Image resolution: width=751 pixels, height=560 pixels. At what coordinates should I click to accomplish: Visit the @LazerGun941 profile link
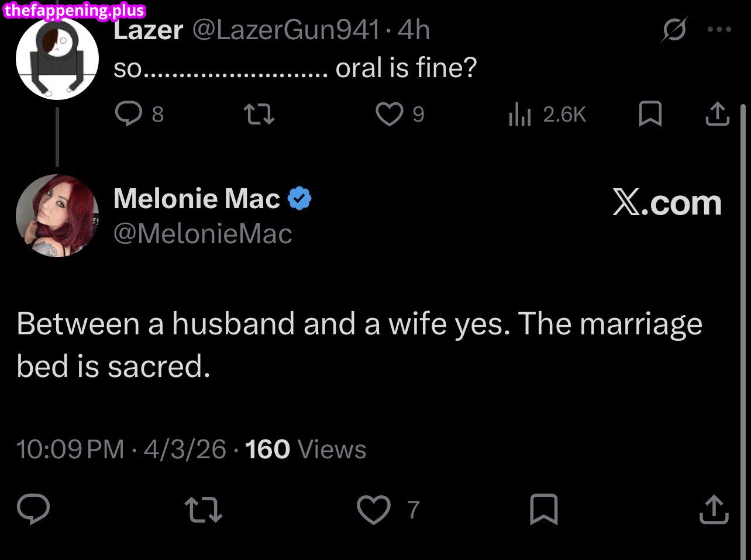pyautogui.click(x=286, y=30)
